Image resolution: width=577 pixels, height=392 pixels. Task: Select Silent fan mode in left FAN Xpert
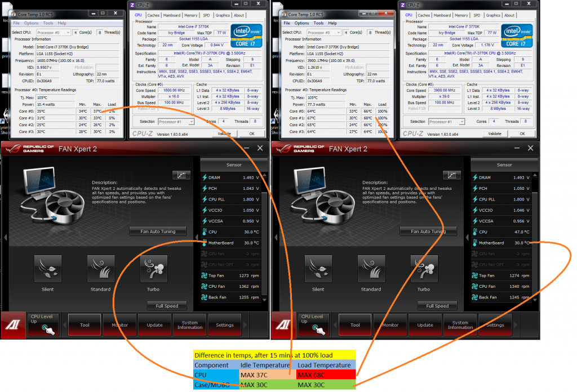tap(47, 269)
